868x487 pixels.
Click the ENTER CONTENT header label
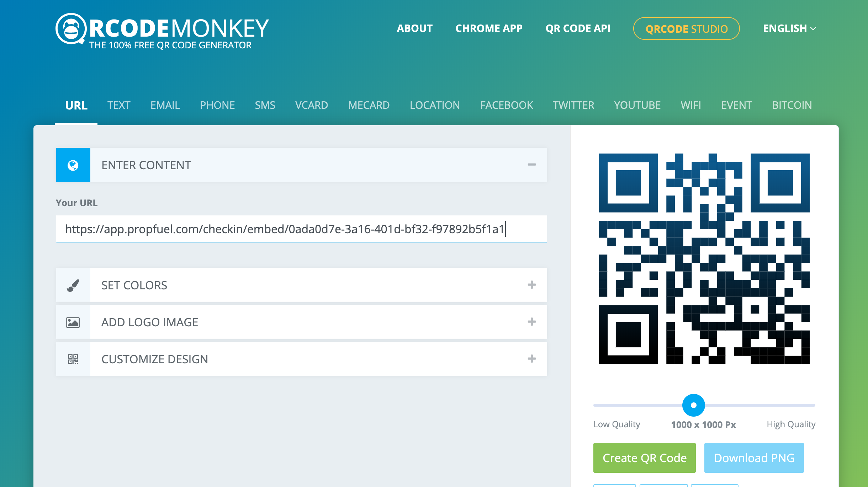tap(146, 165)
